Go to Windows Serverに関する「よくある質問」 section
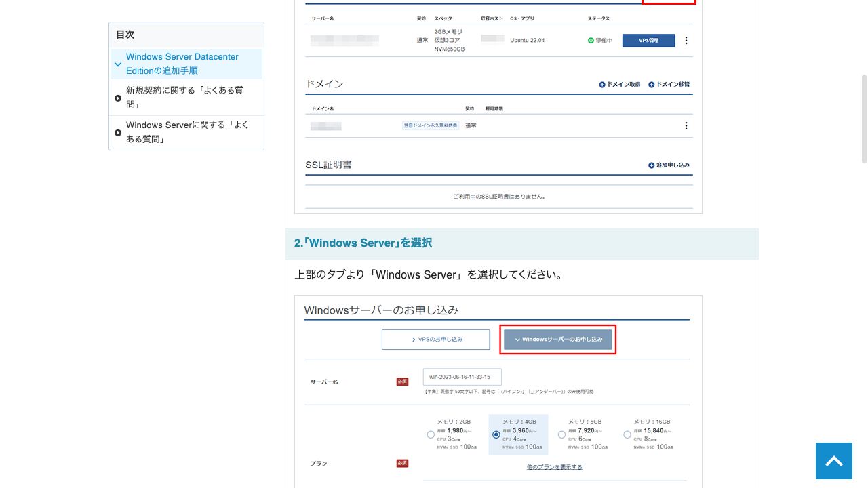 tap(187, 132)
